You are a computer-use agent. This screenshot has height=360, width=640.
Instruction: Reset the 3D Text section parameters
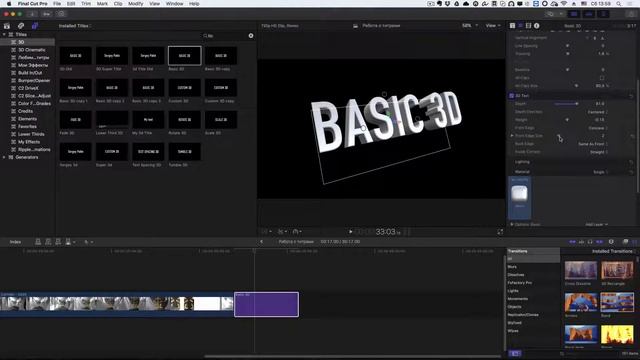pyautogui.click(x=631, y=96)
